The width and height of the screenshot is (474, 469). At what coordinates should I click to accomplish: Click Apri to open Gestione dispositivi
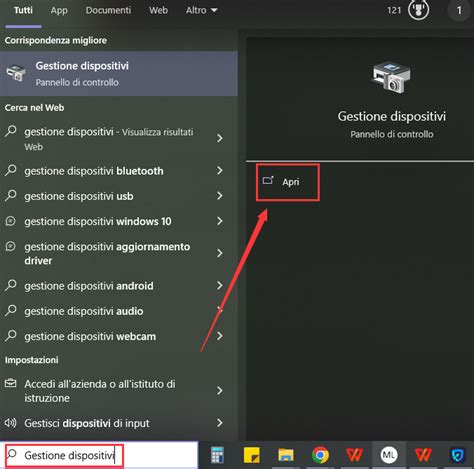[x=288, y=182]
